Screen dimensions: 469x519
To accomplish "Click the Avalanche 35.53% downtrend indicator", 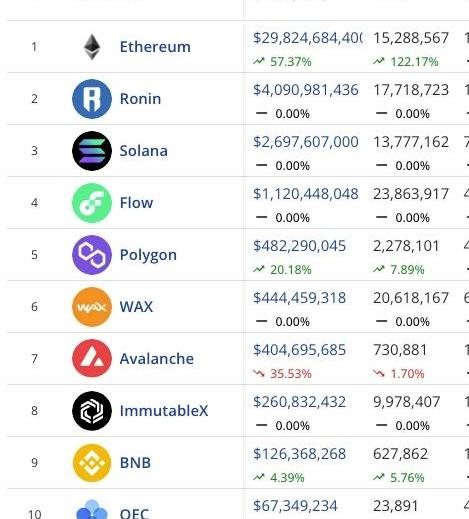I will point(282,374).
